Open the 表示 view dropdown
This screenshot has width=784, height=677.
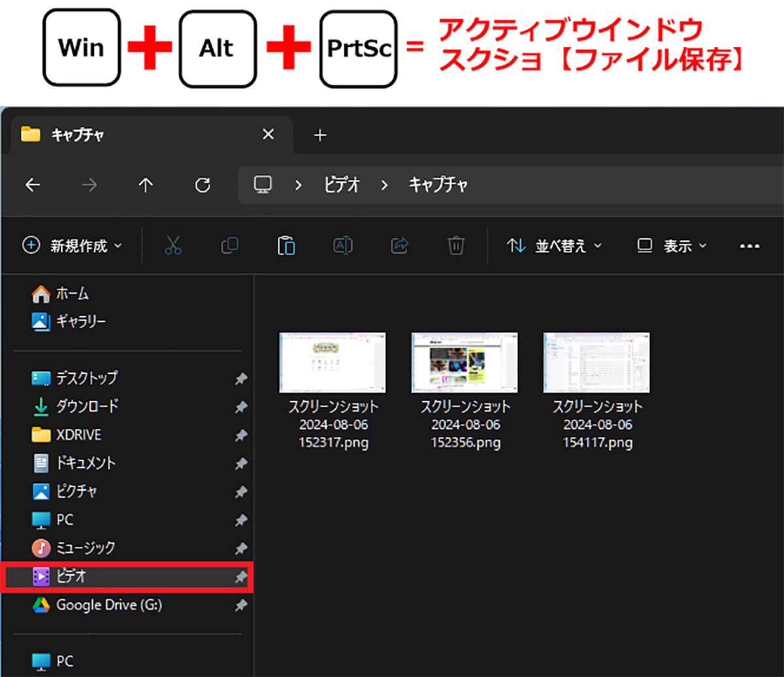(x=672, y=246)
